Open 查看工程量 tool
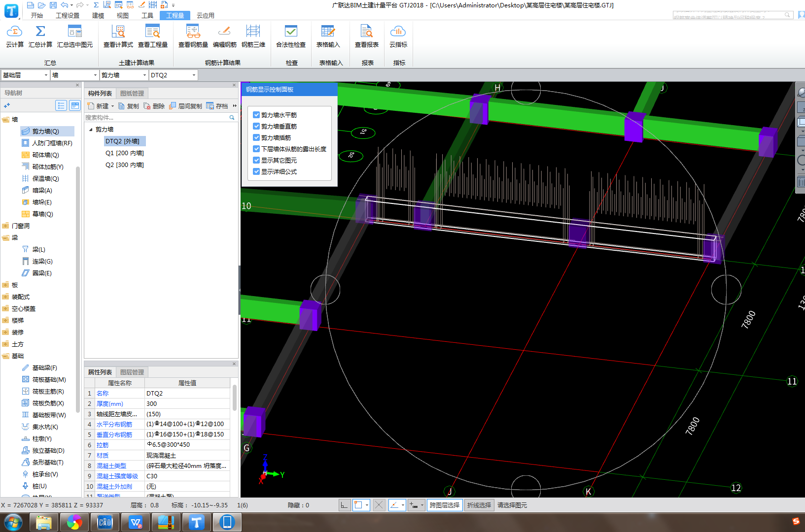The width and height of the screenshot is (805, 532). click(153, 36)
